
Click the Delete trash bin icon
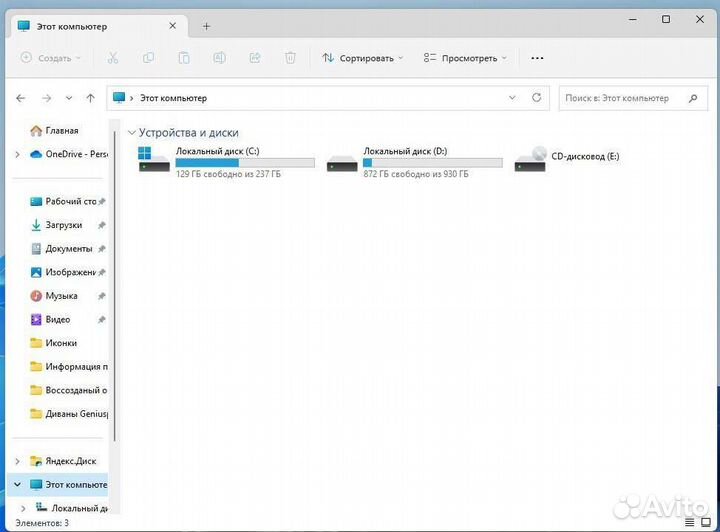(290, 58)
